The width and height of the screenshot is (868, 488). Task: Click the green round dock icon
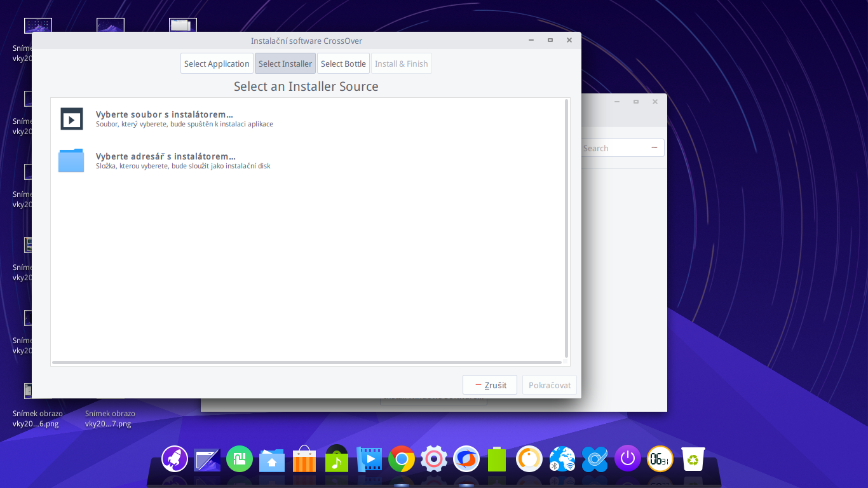[240, 459]
